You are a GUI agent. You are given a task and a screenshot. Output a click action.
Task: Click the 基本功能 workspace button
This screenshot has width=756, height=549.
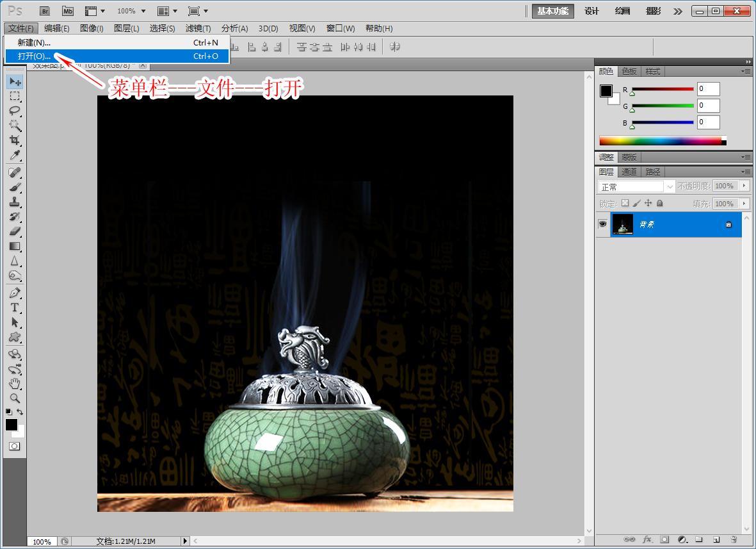tap(552, 11)
